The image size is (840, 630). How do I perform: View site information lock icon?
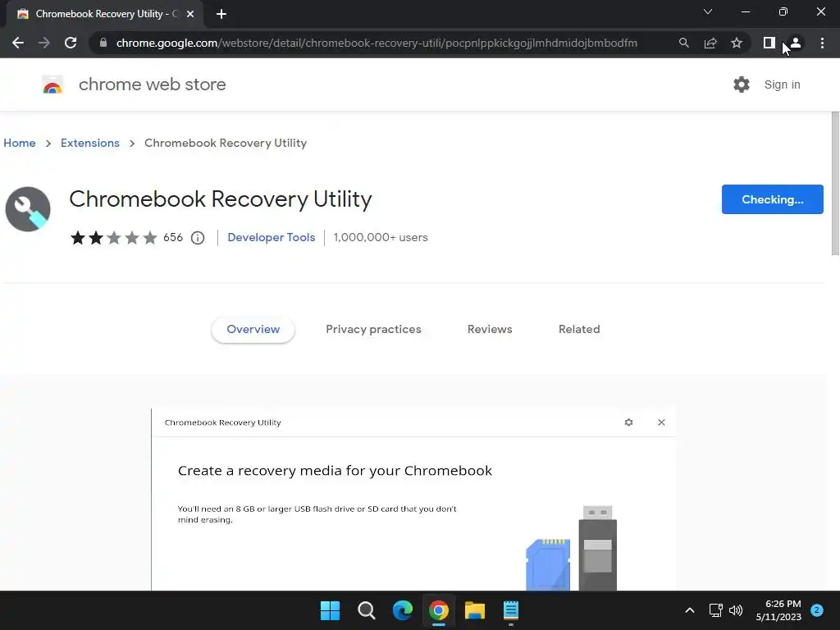click(x=103, y=43)
